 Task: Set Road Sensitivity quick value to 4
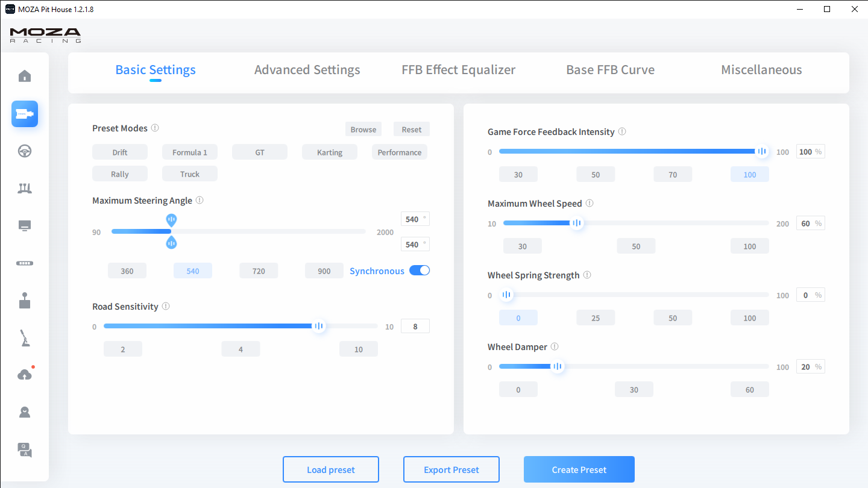[241, 349]
